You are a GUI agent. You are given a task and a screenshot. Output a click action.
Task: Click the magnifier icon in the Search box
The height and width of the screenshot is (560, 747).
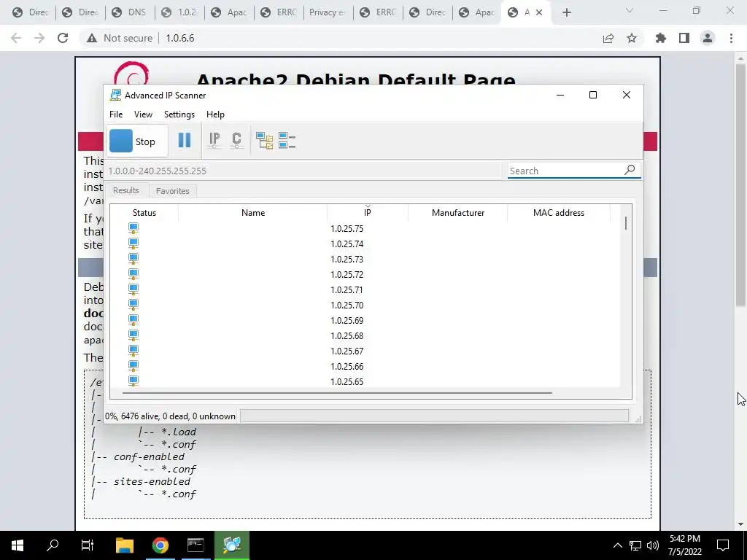point(630,169)
